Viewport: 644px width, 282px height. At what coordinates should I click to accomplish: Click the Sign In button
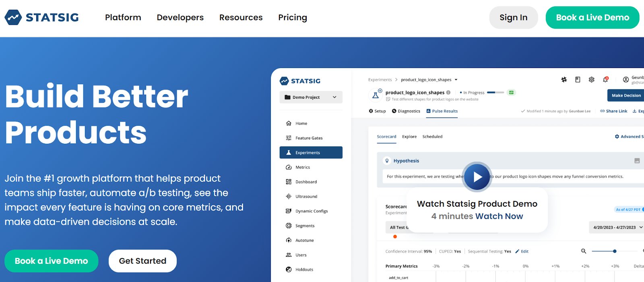click(x=513, y=17)
